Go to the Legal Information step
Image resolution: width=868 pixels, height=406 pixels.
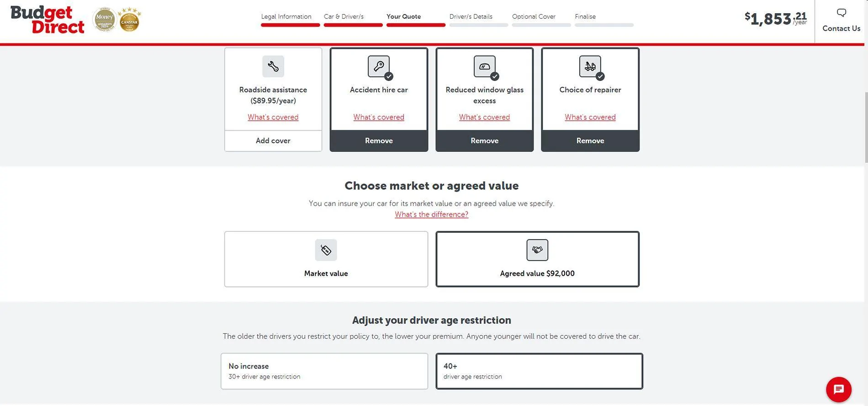290,20
